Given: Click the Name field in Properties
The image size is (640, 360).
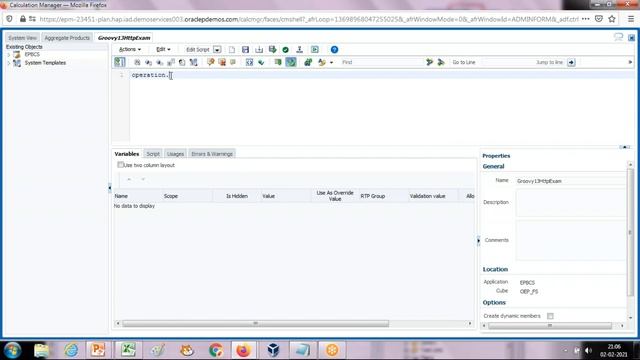Looking at the screenshot, I should 571,181.
